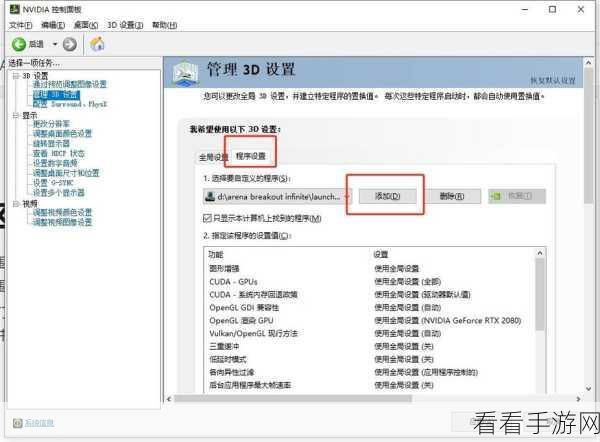The width and height of the screenshot is (600, 442).
Task: Click the 应用程序控制的 setting value
Action: coord(426,372)
